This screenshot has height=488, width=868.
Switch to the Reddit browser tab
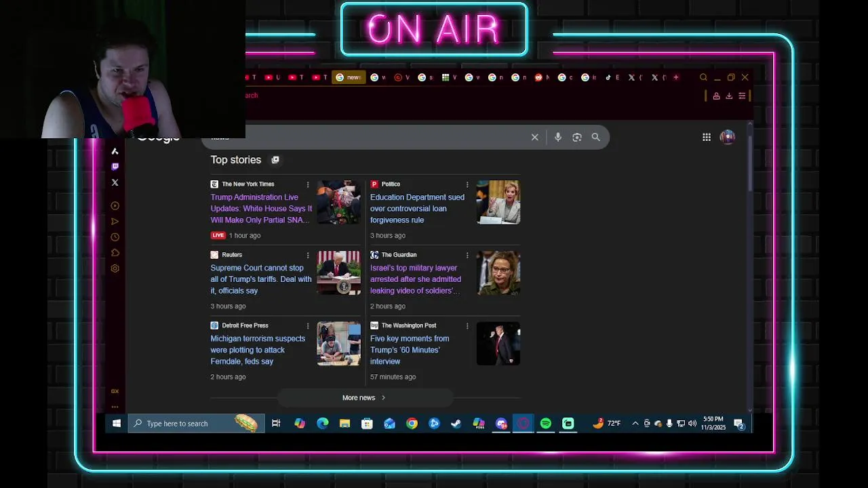click(540, 77)
